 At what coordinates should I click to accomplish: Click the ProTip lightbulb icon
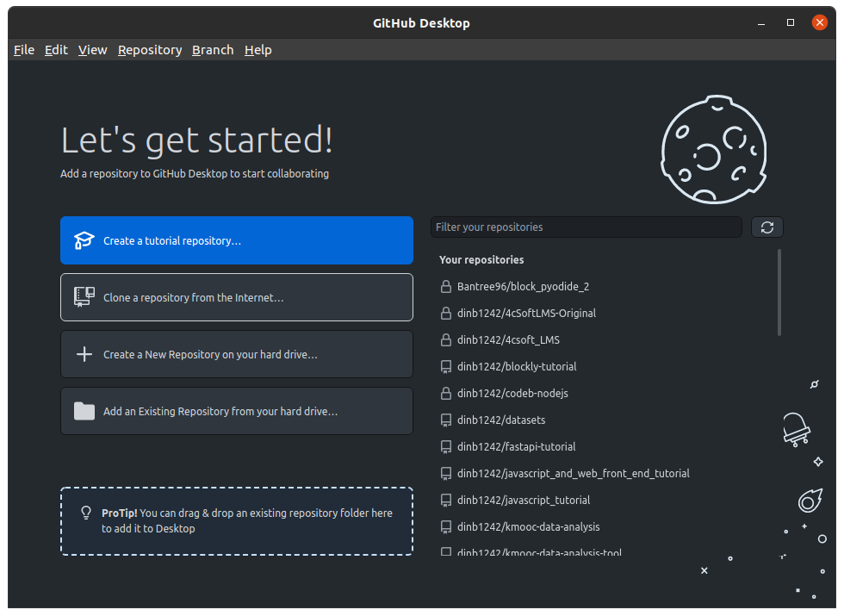click(86, 513)
